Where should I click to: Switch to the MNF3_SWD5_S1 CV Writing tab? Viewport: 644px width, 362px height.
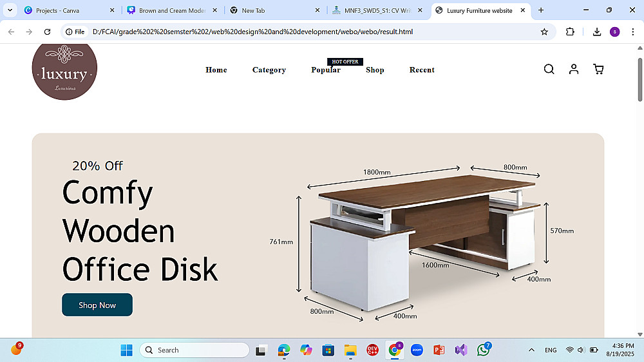[377, 10]
